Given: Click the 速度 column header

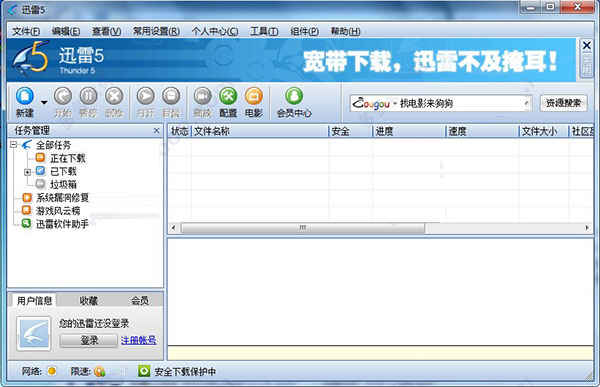Looking at the screenshot, I should [x=482, y=131].
